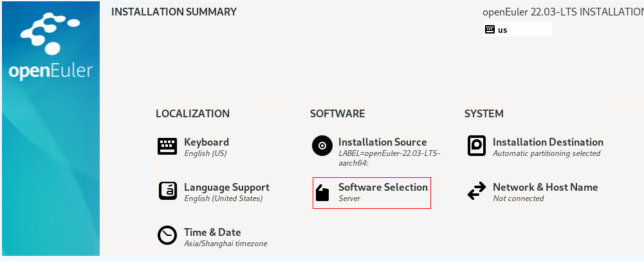Screen dimensions: 644x261
Task: Choose Installation Destination label
Action: (547, 142)
